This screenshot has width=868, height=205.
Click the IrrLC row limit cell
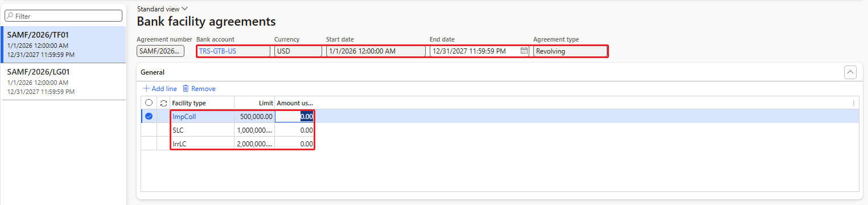tap(254, 143)
